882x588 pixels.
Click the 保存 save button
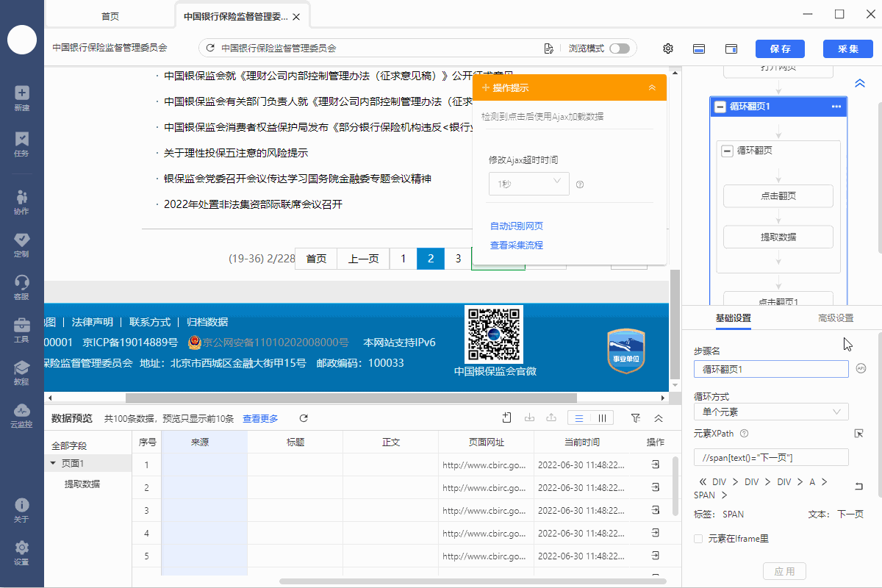[x=781, y=49]
